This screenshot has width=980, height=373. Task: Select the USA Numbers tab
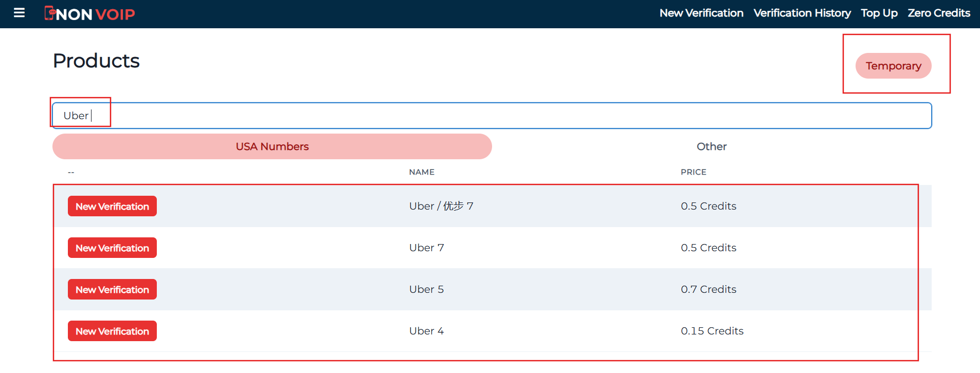pos(272,146)
